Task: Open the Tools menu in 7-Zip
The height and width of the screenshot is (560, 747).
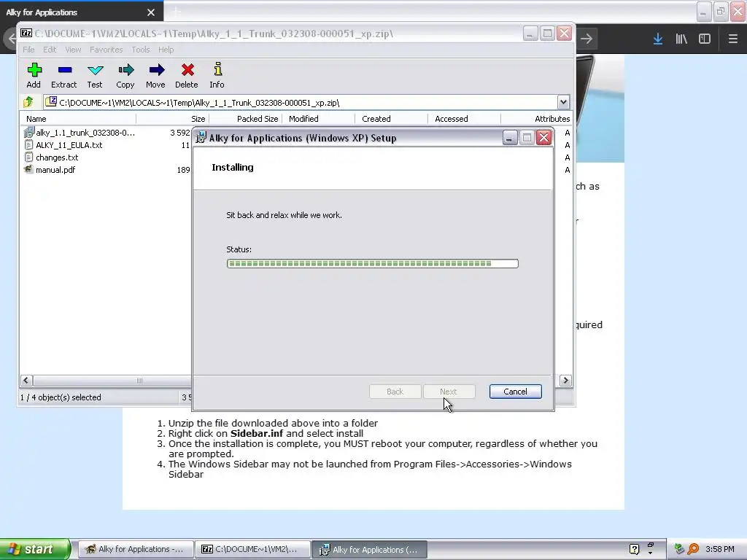Action: (x=141, y=50)
